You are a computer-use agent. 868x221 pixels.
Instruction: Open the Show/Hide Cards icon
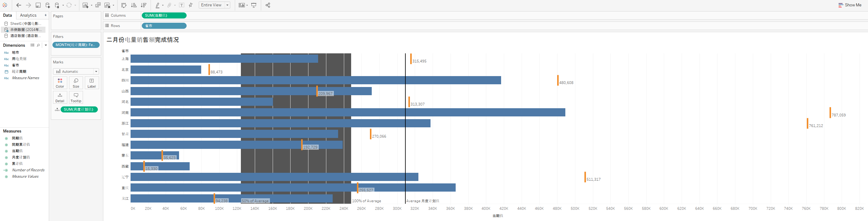(241, 5)
